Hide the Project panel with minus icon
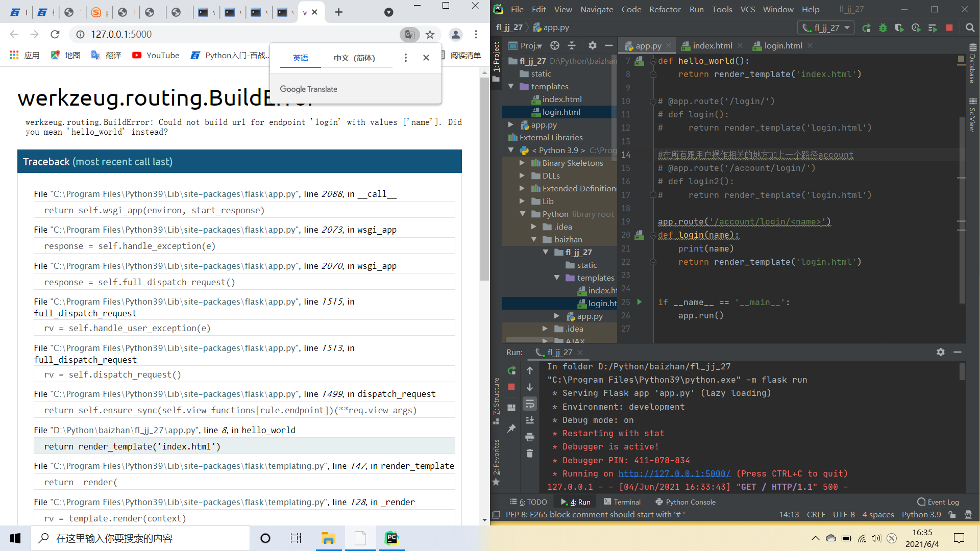 608,46
